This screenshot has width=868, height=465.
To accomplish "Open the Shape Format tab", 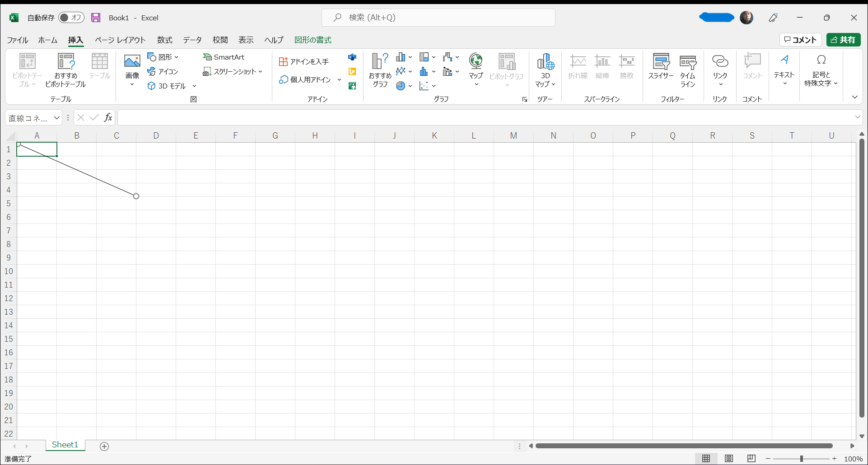I will [313, 40].
